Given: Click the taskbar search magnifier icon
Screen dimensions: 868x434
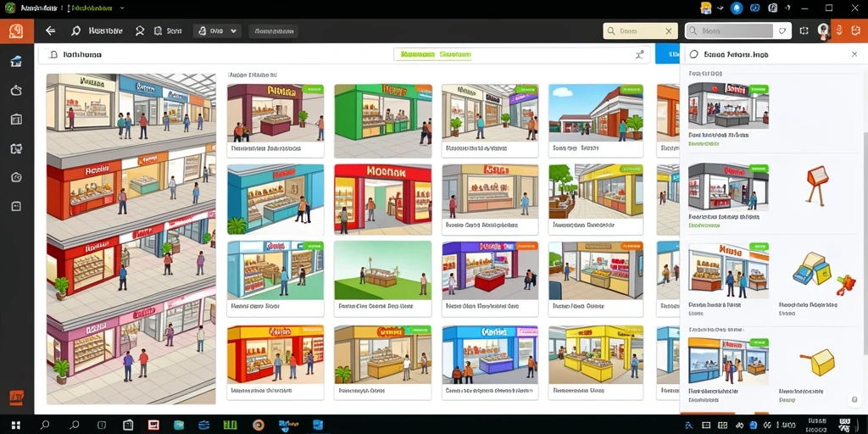Looking at the screenshot, I should click(x=46, y=426).
